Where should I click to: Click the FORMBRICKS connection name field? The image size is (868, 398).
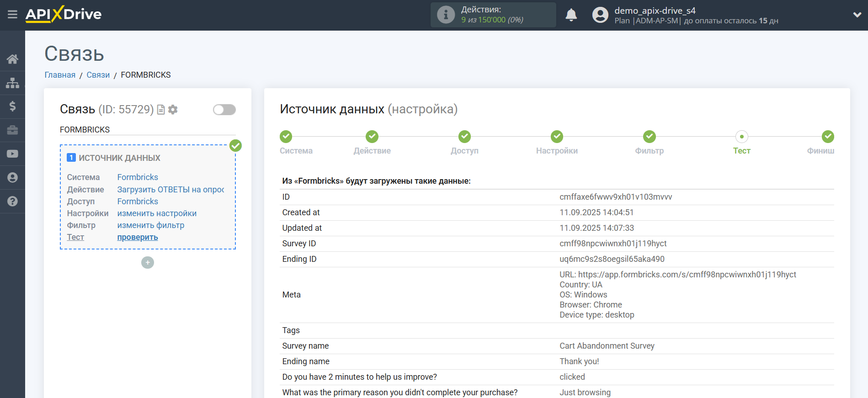click(x=148, y=130)
